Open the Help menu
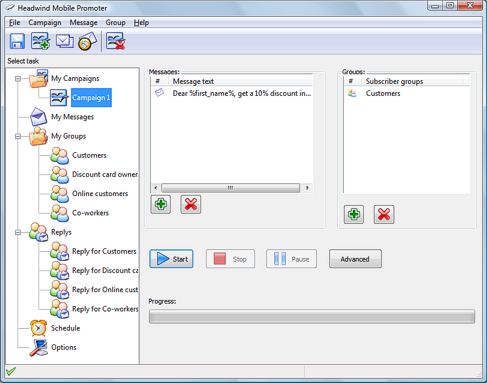Screen dimensions: 487x383 (141, 23)
